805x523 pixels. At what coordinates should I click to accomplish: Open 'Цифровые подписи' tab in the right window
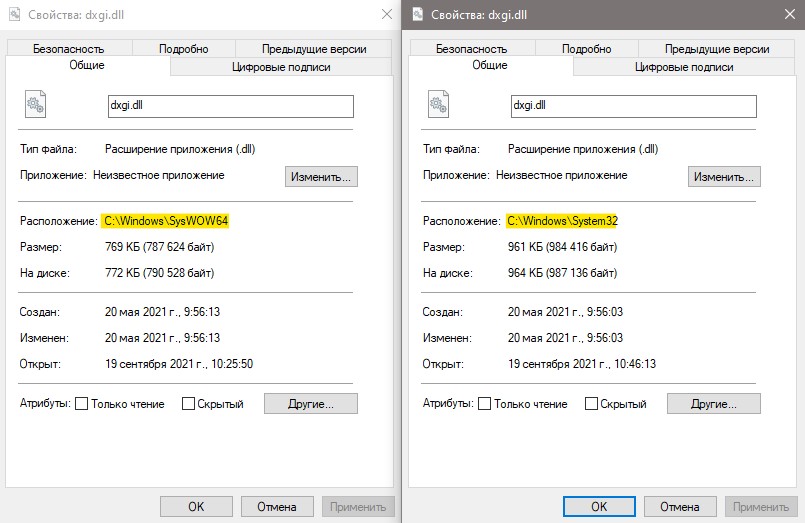coord(684,67)
